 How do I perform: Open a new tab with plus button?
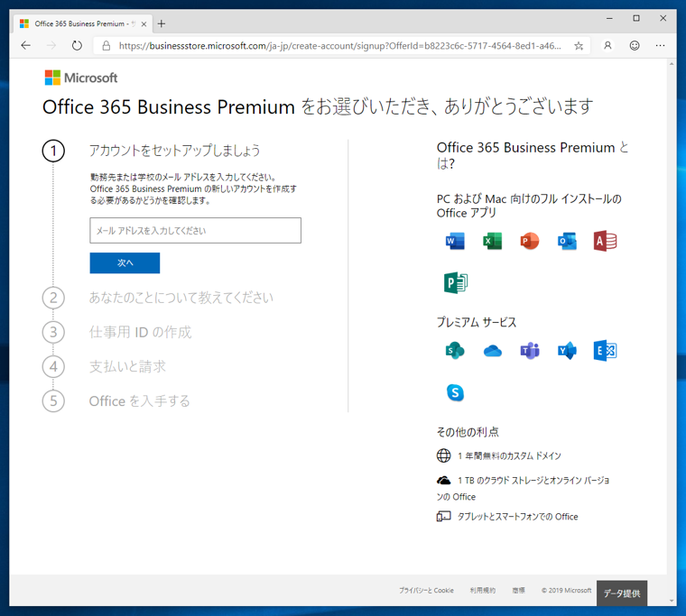(162, 23)
